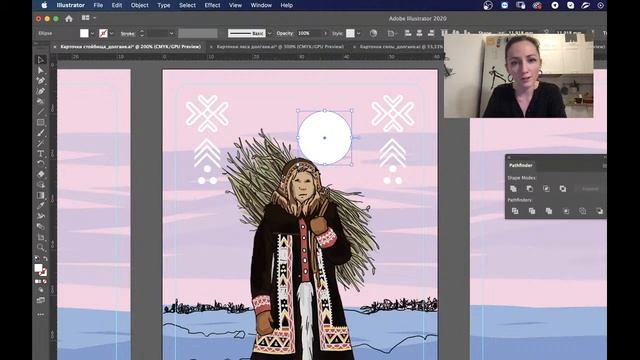
Task: Apply Crop pathfinder
Action: pos(566,211)
